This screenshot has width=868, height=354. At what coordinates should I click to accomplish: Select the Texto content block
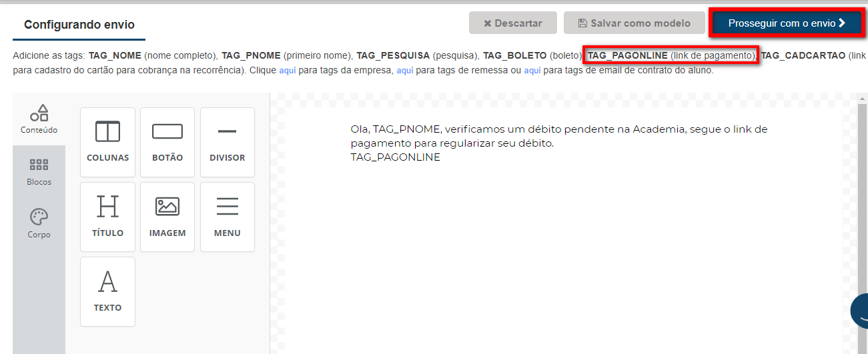click(x=107, y=291)
